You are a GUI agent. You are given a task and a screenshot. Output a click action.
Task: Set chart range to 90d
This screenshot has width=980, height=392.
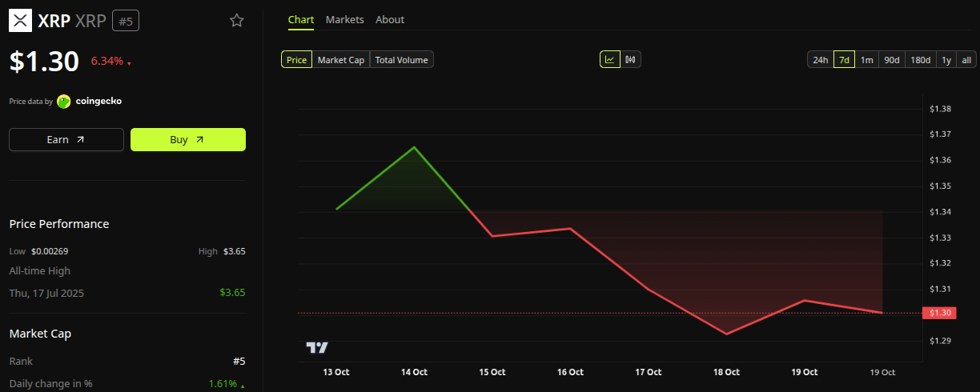(891, 60)
